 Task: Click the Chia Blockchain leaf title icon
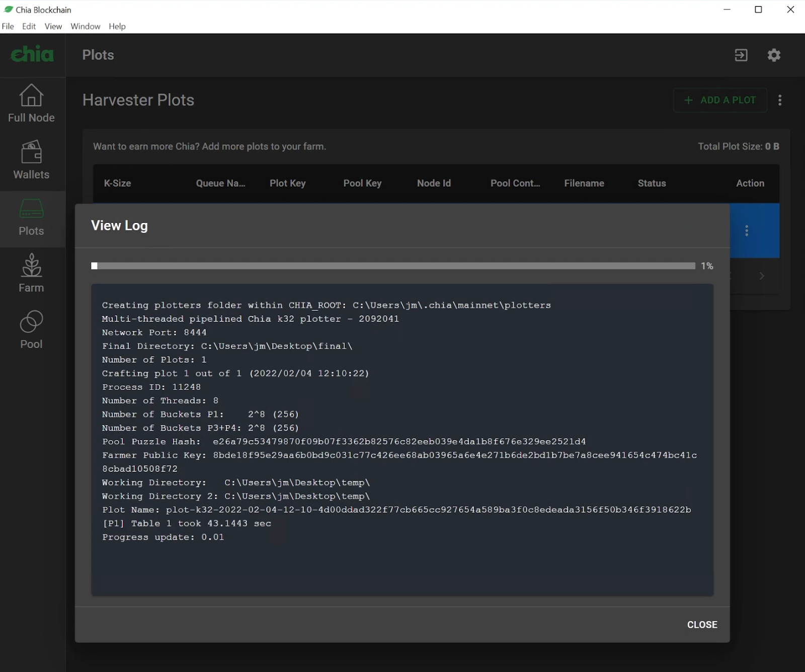pos(9,10)
